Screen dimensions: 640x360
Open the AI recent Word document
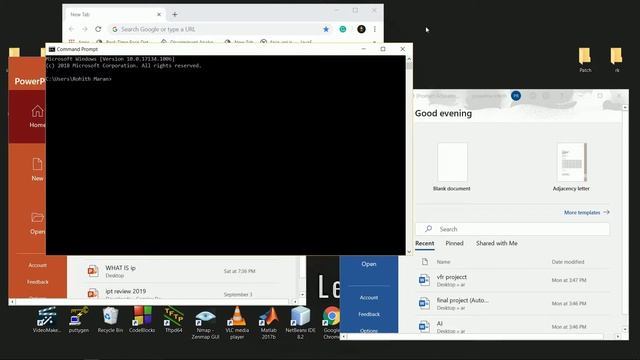512,327
